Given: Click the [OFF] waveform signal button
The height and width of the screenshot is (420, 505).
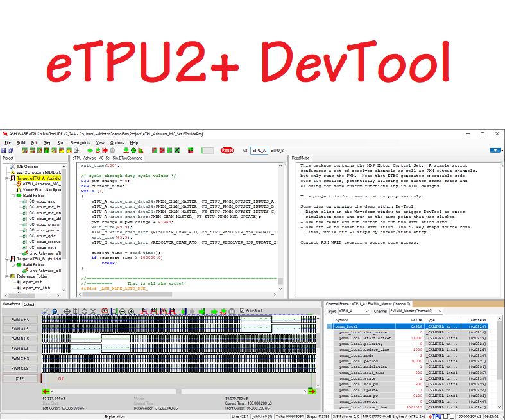Looking at the screenshot, I should pos(20,378).
